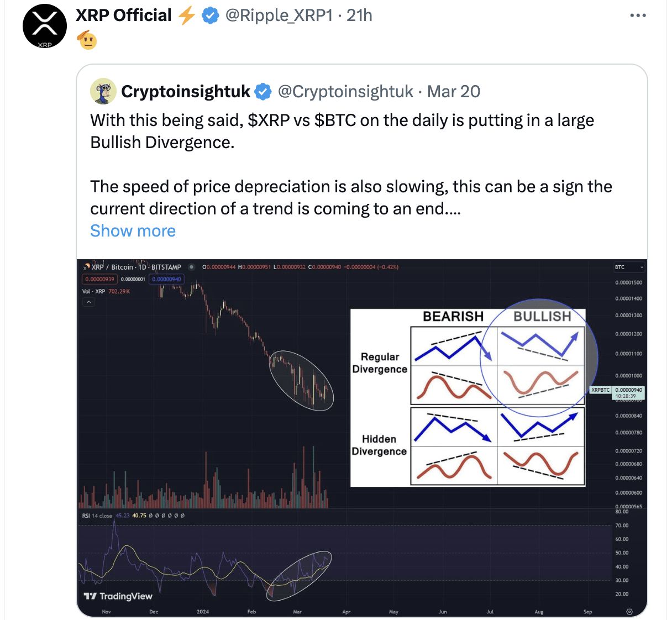The image size is (672, 620).
Task: Click the XRP Official verified badge
Action: pos(211,15)
